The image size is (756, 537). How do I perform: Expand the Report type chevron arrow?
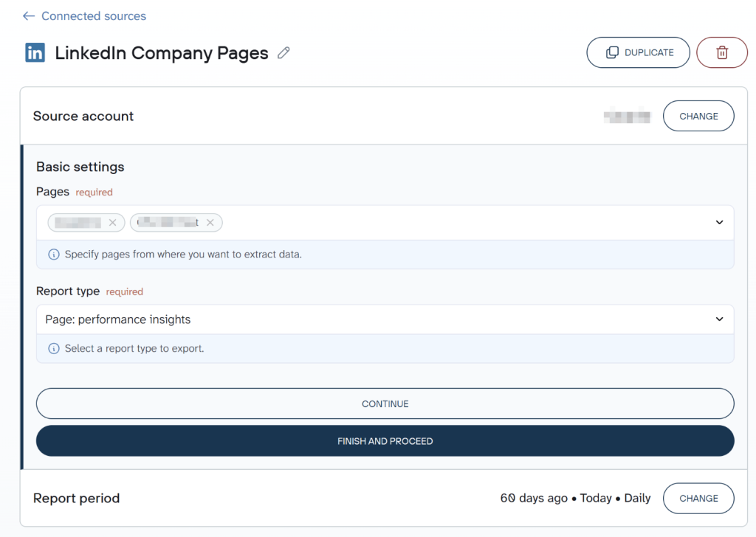(x=719, y=319)
